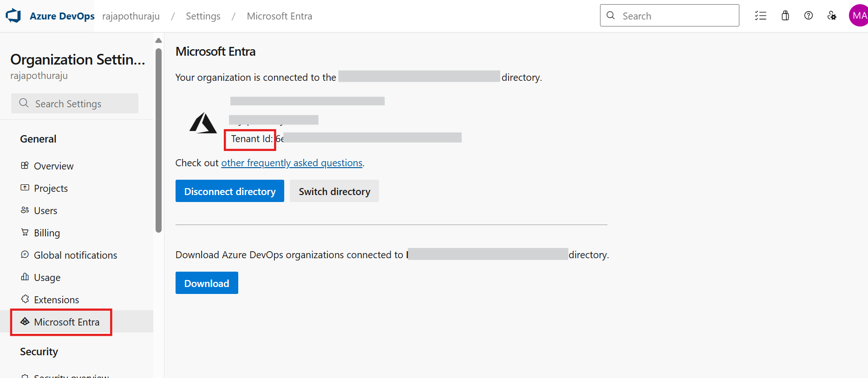The height and width of the screenshot is (378, 868).
Task: View Usage settings
Action: click(47, 277)
